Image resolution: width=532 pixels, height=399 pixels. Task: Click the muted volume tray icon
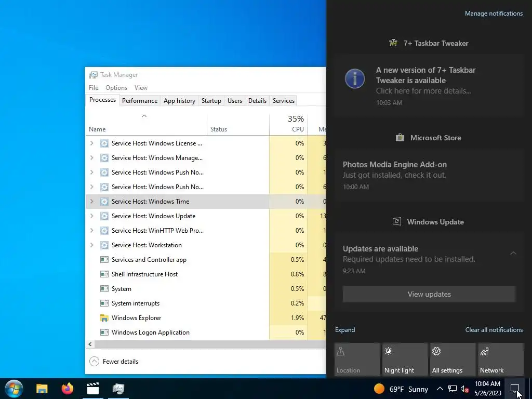[x=465, y=389]
